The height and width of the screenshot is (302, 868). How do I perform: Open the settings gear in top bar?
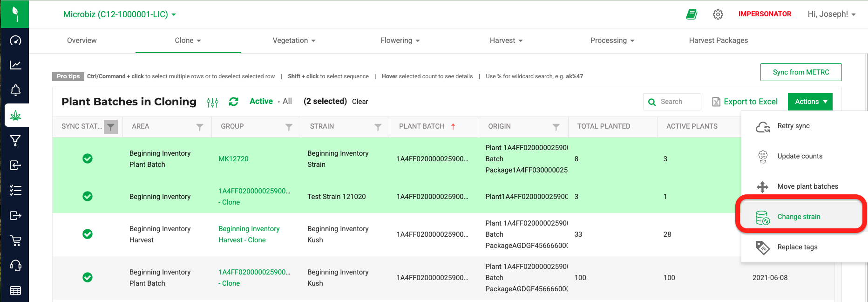[718, 14]
